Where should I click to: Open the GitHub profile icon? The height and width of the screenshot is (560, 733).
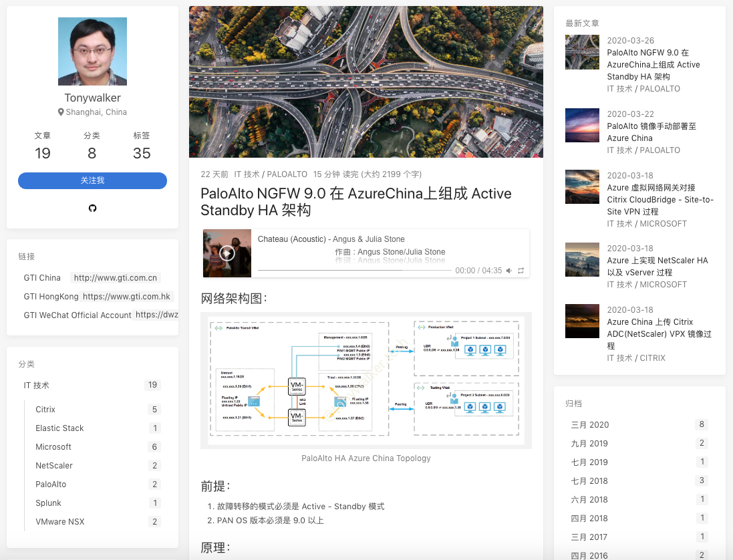(x=92, y=208)
